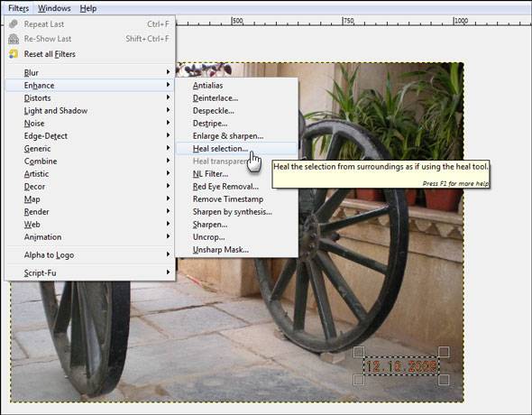The height and width of the screenshot is (415, 532).
Task: Open the Light and Shadow submenu
Action: click(x=89, y=111)
